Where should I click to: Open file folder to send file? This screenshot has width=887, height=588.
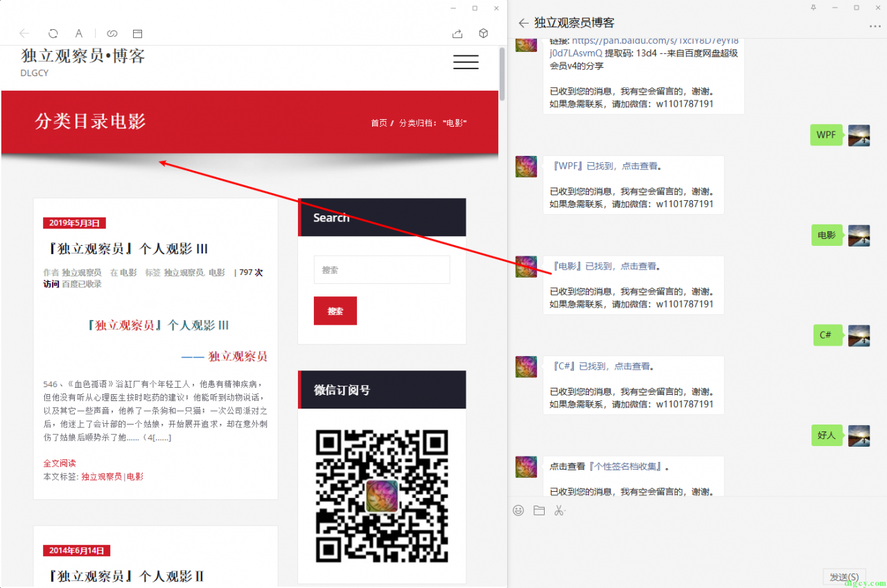539,510
